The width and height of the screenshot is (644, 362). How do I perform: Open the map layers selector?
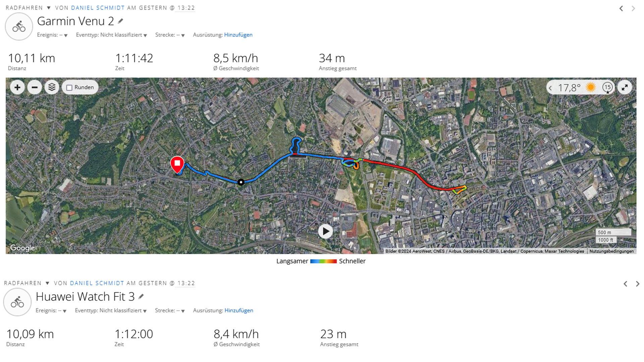click(52, 87)
